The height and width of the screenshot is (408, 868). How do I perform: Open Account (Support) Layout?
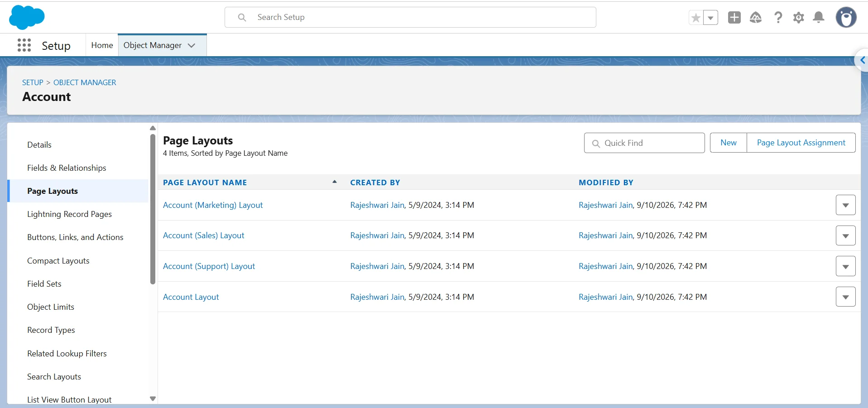(209, 266)
